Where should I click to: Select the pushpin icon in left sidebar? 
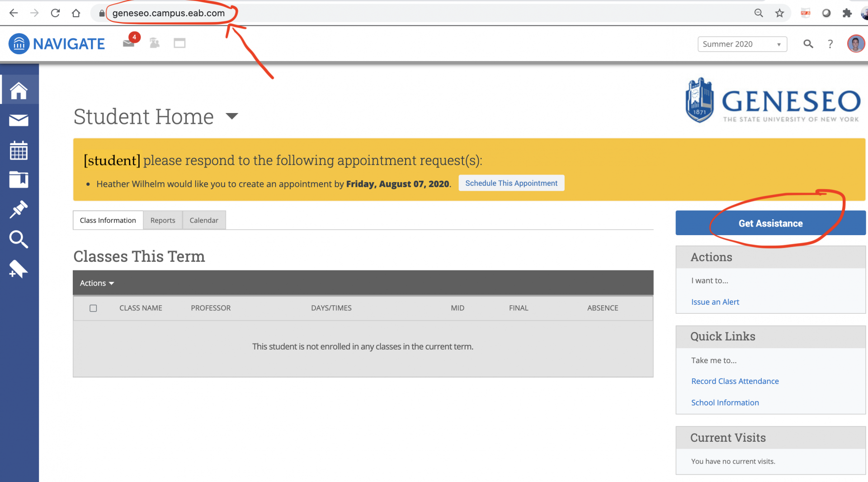tap(19, 209)
